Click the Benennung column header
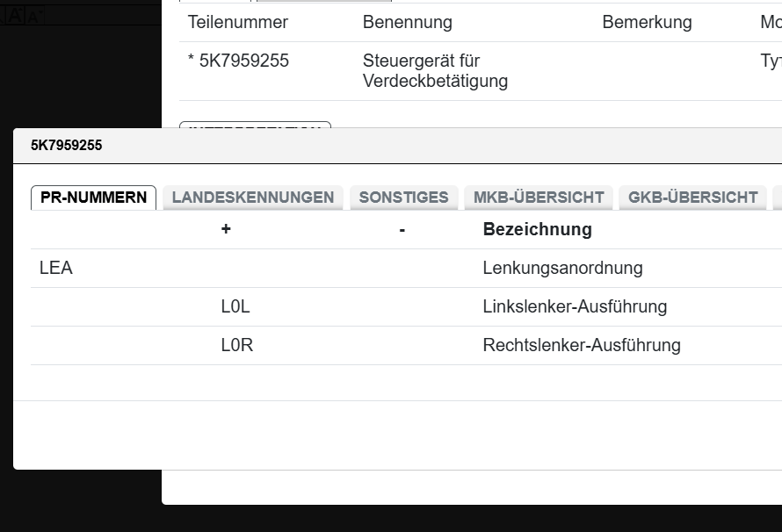The height and width of the screenshot is (532, 782). coord(408,22)
